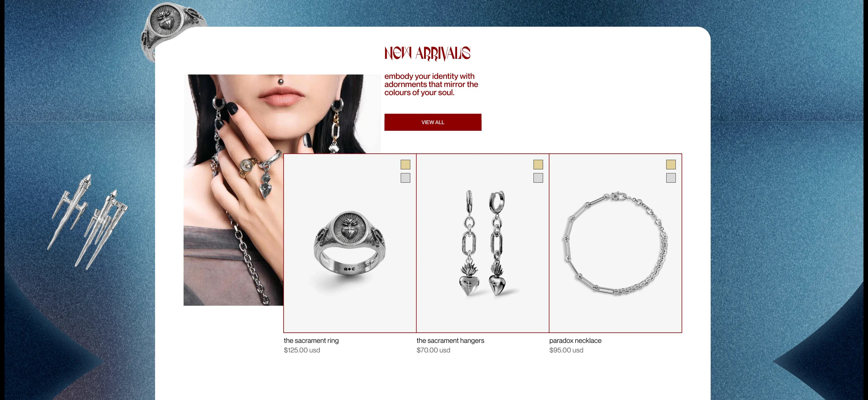Choose silver swatch for sacrament hangers
The height and width of the screenshot is (400, 868).
(538, 178)
